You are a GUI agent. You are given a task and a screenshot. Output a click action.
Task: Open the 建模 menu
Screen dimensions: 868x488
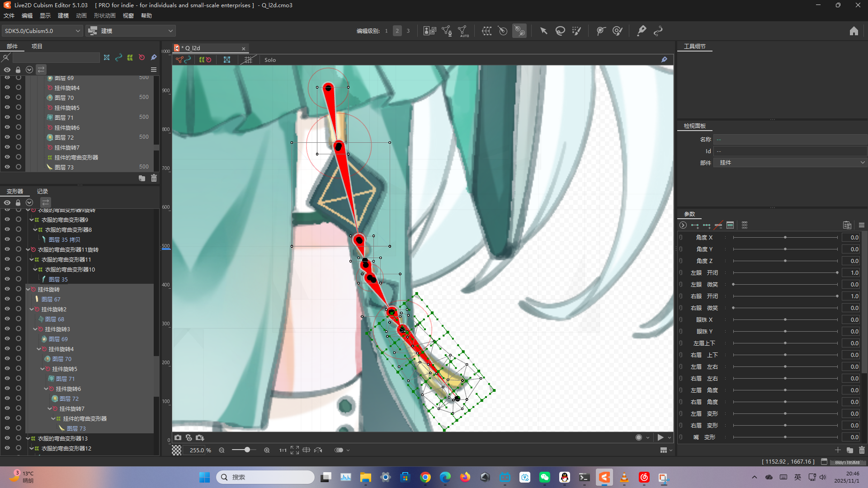[63, 15]
